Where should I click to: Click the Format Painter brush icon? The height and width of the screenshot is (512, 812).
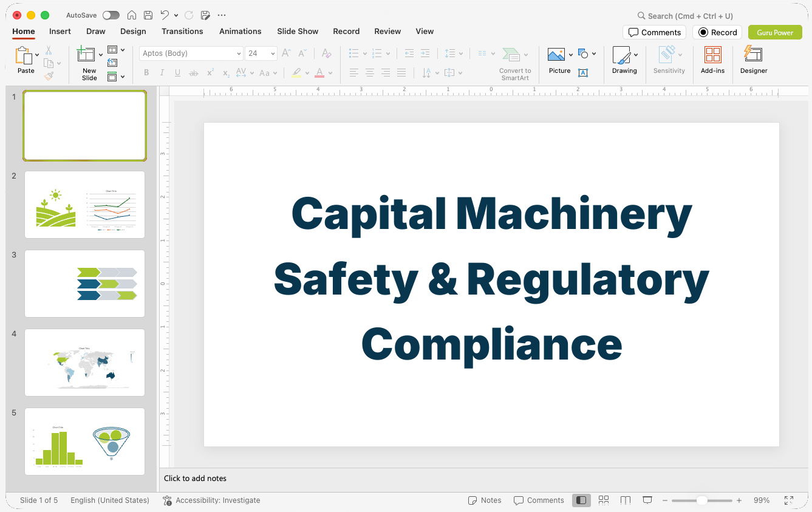coord(49,76)
